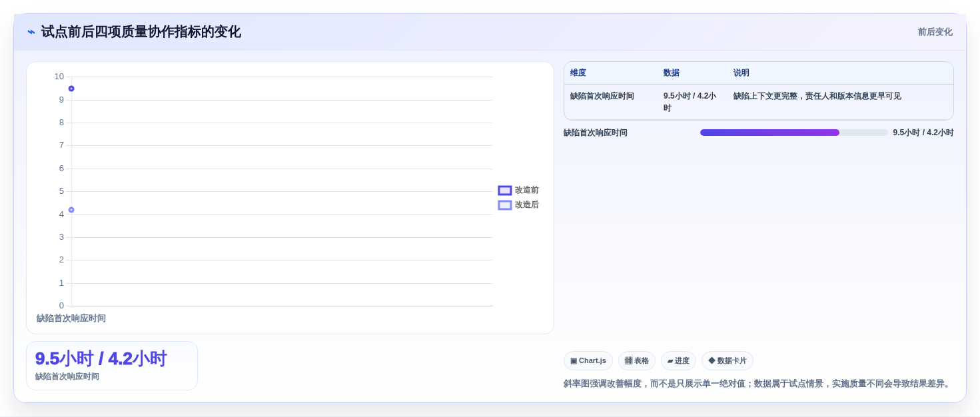
Task: Click the footnote text about 斜率图
Action: [x=758, y=384]
